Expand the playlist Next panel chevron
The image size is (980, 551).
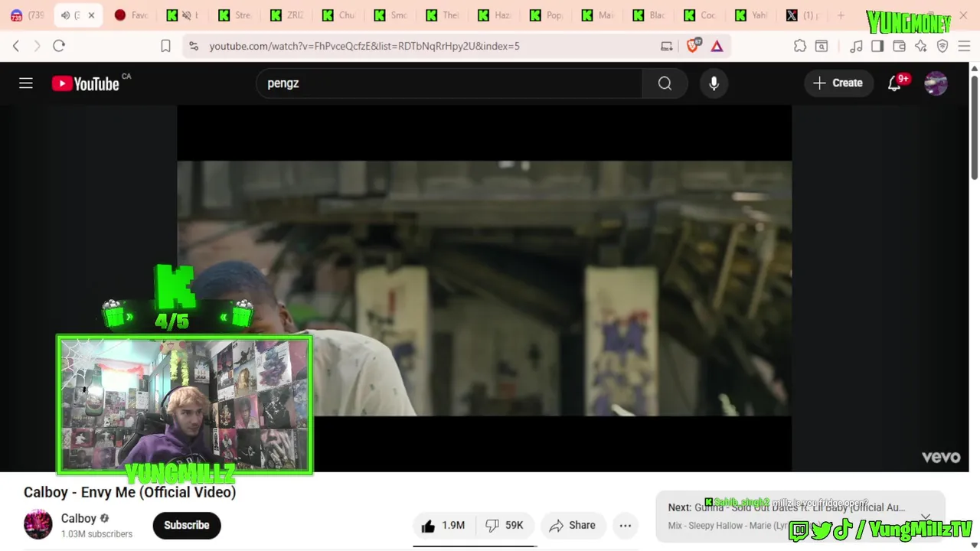pyautogui.click(x=926, y=517)
